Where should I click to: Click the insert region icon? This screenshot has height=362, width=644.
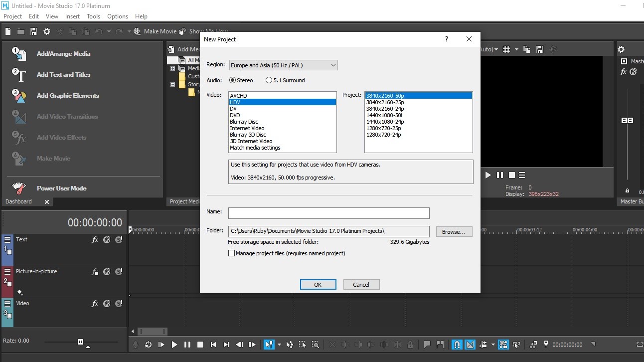[440, 345]
